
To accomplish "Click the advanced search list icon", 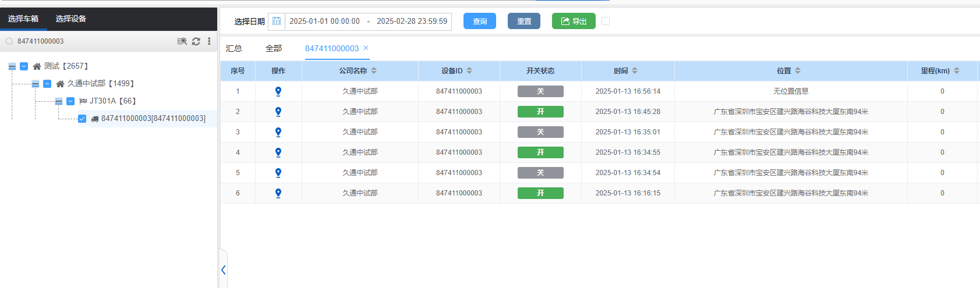I will coord(182,41).
